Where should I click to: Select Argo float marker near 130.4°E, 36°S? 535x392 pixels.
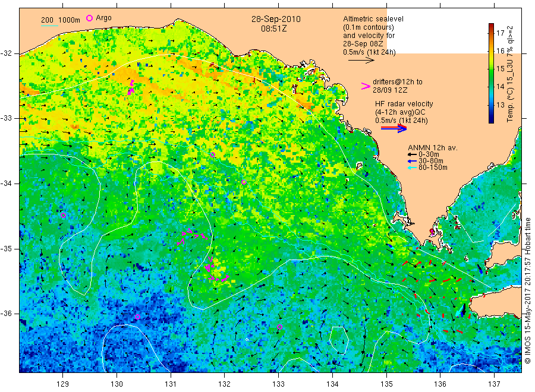137,317
